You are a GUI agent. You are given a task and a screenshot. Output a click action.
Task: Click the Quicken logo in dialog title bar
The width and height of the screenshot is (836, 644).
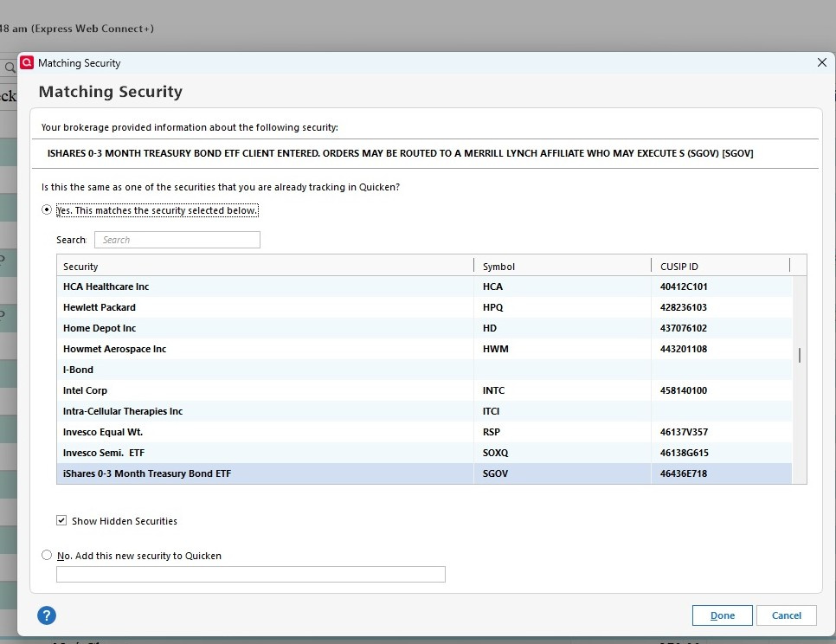(27, 62)
